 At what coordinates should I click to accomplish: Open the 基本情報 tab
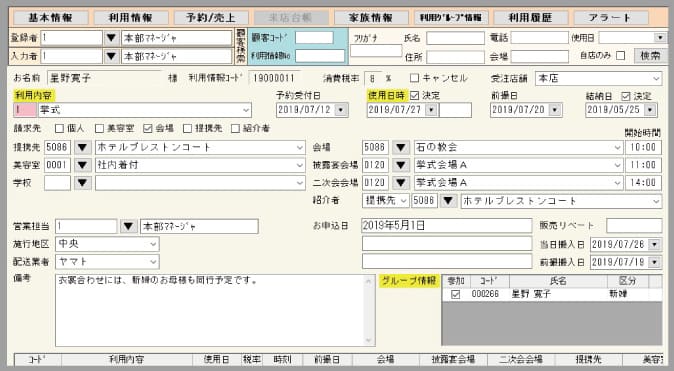click(51, 18)
